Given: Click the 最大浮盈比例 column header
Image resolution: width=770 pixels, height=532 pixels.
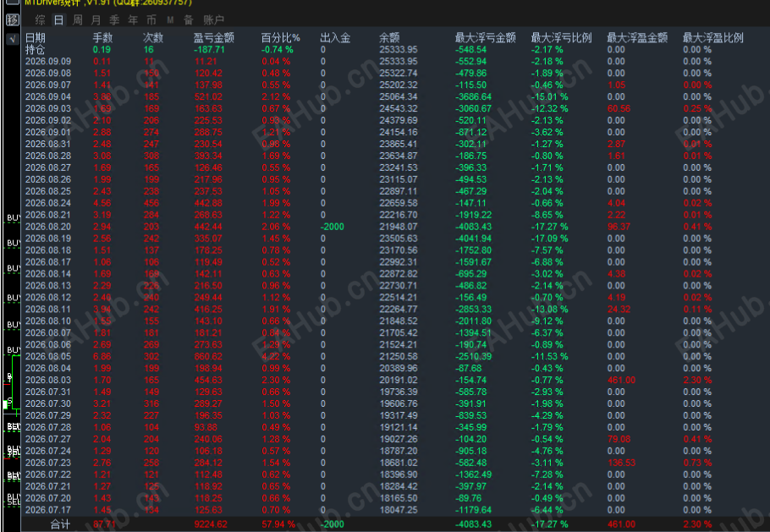Looking at the screenshot, I should tap(713, 38).
